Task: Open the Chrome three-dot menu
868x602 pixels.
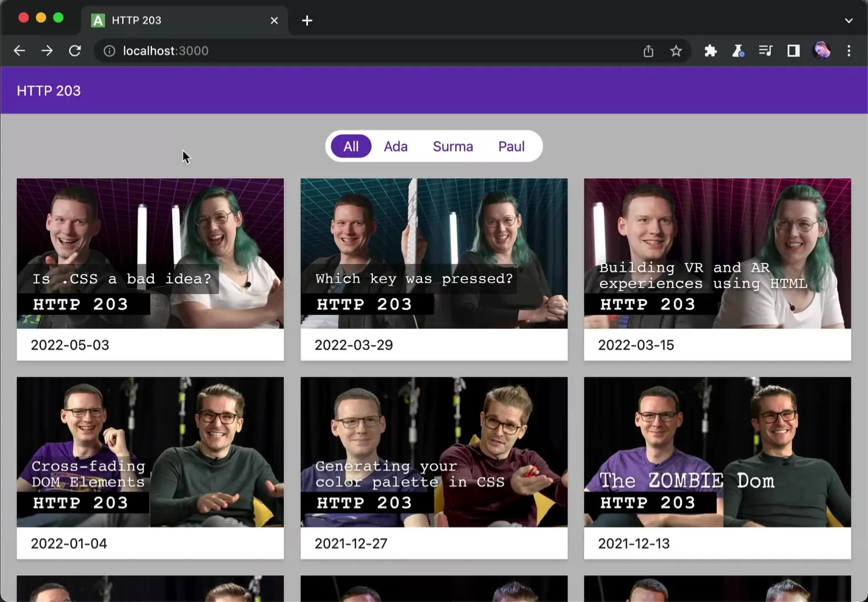Action: pyautogui.click(x=849, y=51)
